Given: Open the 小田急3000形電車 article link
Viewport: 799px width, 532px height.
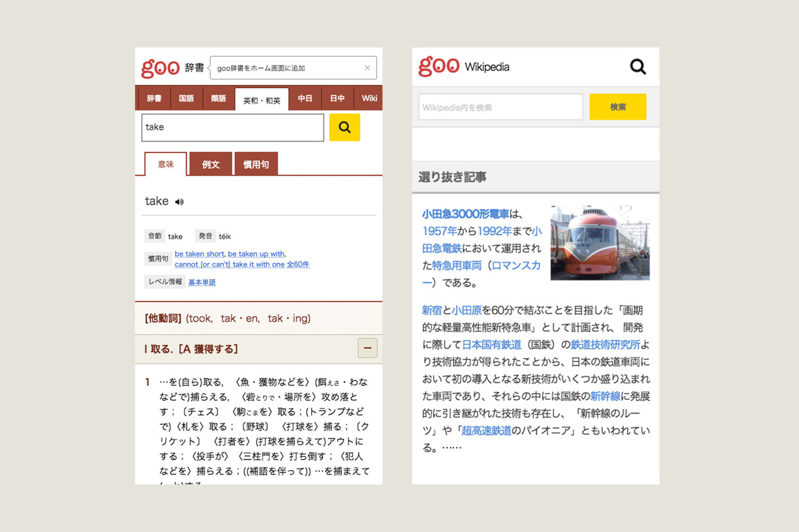Looking at the screenshot, I should tap(466, 214).
